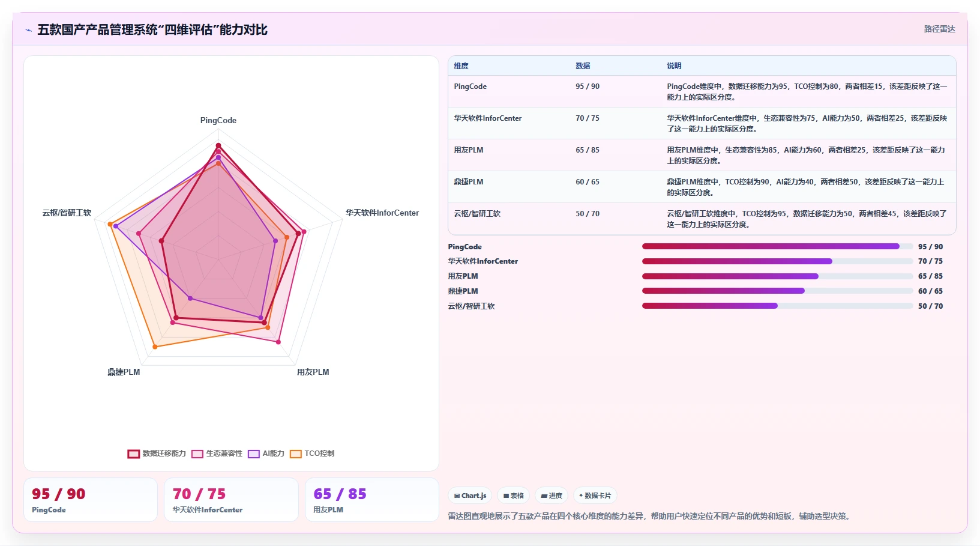980x546 pixels.
Task: Click the 65 / 85 table cell
Action: click(587, 150)
